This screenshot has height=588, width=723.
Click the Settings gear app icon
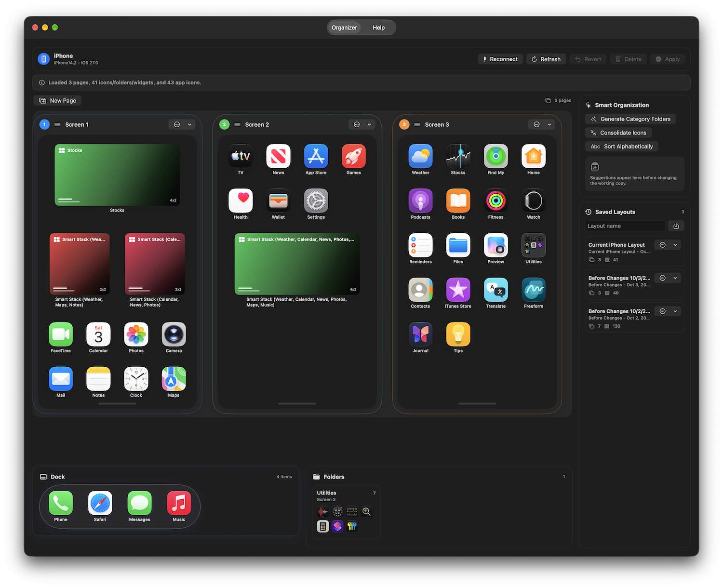316,200
